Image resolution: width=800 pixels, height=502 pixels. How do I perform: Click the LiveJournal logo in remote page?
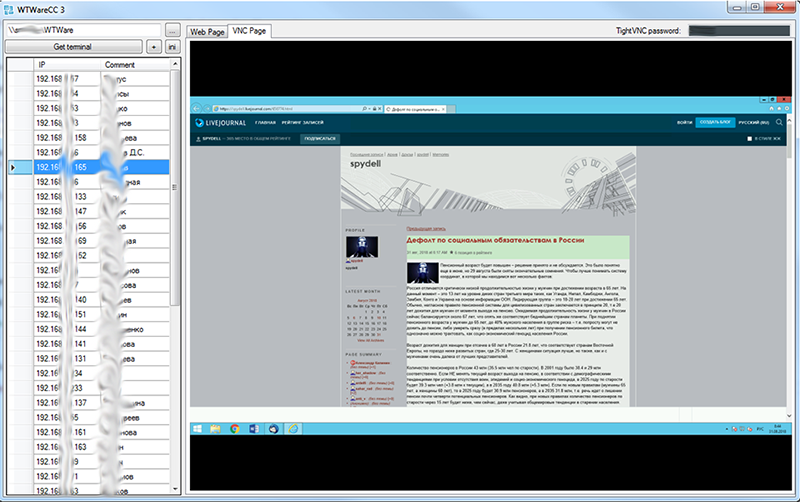pos(222,123)
